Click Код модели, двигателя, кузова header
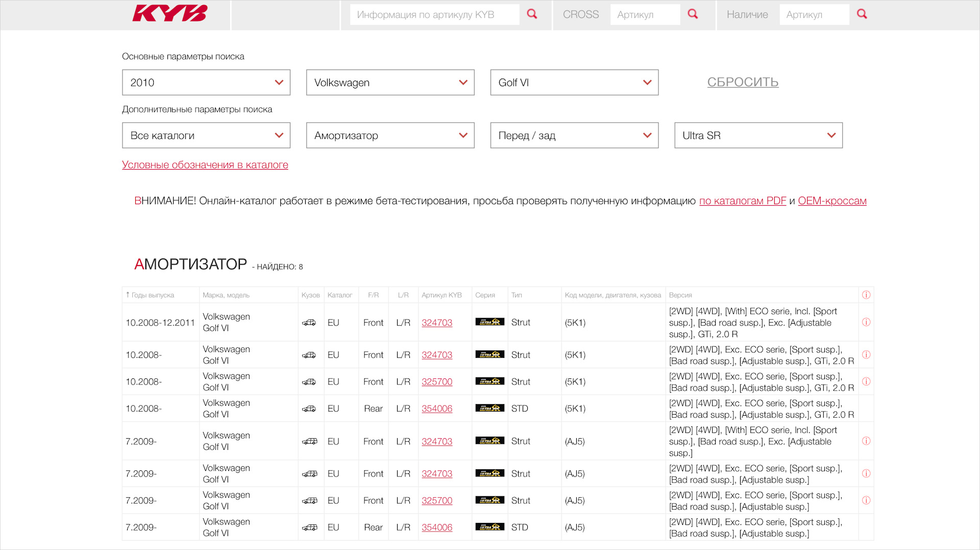This screenshot has height=550, width=980. click(612, 295)
